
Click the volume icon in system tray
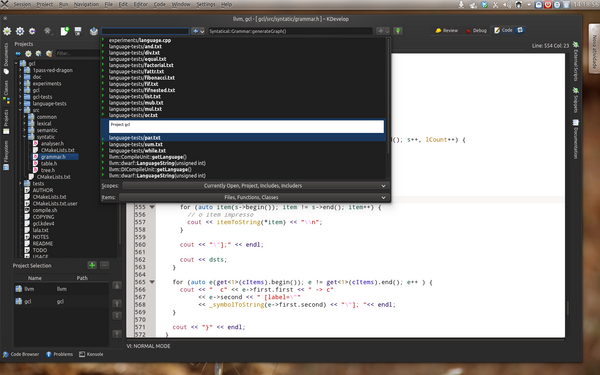pyautogui.click(x=507, y=5)
